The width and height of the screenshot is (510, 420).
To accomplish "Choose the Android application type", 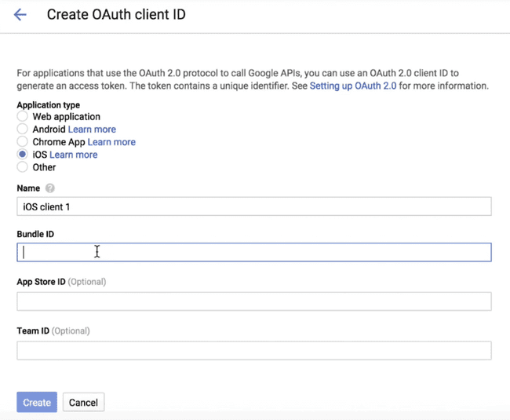I will pos(23,129).
